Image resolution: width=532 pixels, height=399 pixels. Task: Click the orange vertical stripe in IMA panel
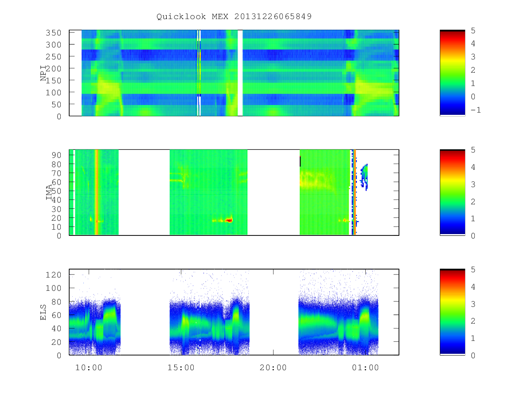[96, 192]
